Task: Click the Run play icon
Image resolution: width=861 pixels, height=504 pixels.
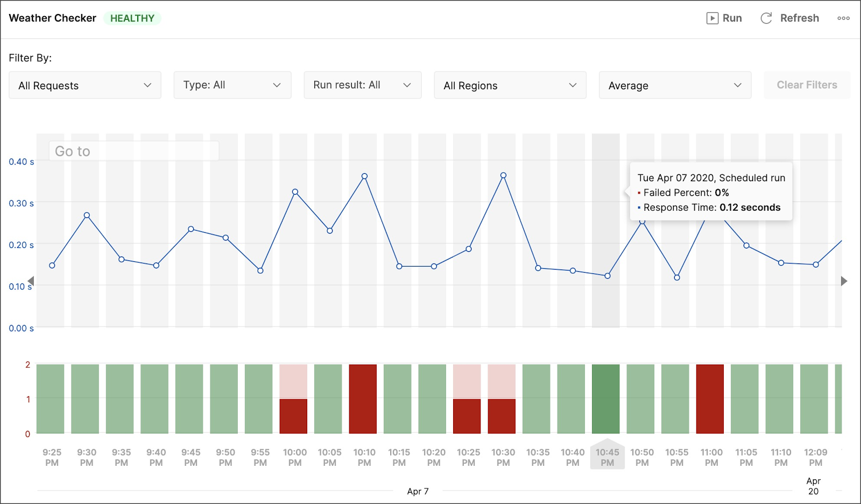Action: pos(712,18)
